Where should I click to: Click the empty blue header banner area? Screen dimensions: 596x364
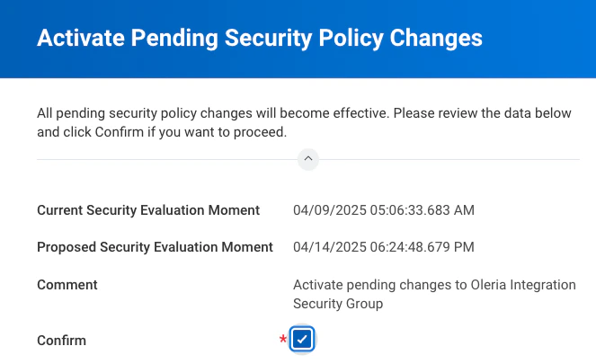coord(539,38)
